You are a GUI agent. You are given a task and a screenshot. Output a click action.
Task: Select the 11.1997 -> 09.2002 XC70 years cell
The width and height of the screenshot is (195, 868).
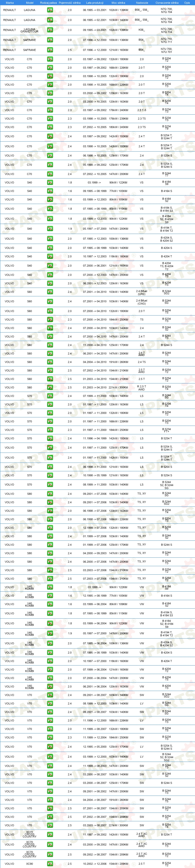[95, 835]
